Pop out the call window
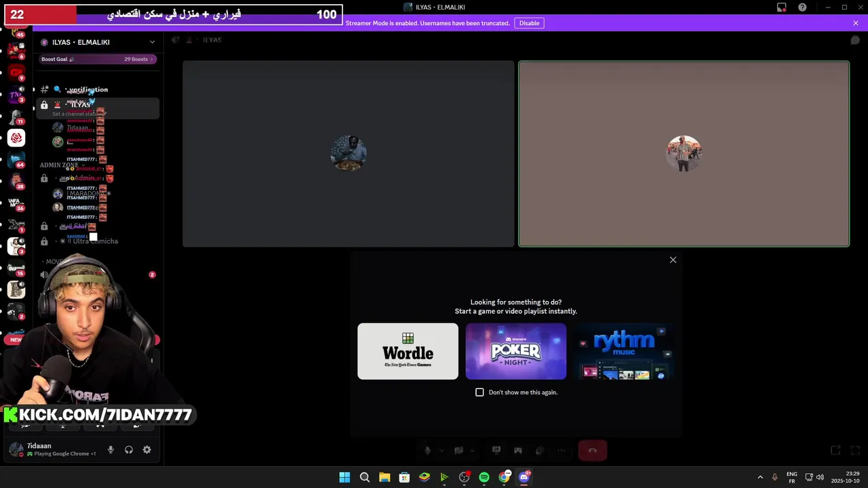The image size is (868, 488). (x=835, y=450)
